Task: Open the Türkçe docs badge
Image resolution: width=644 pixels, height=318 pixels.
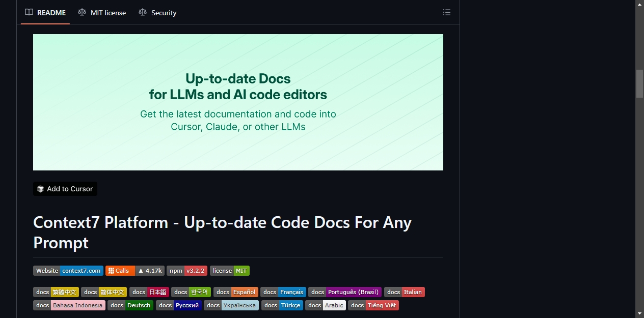Action: click(x=282, y=305)
